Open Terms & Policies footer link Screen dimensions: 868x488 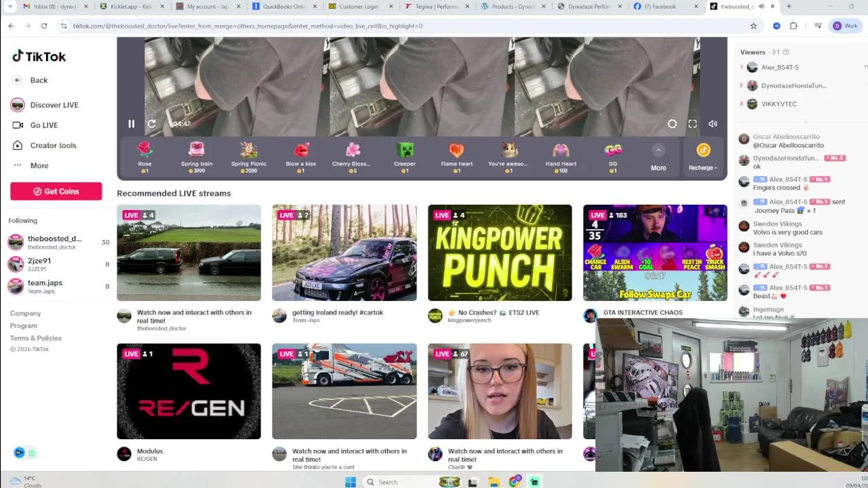(35, 338)
